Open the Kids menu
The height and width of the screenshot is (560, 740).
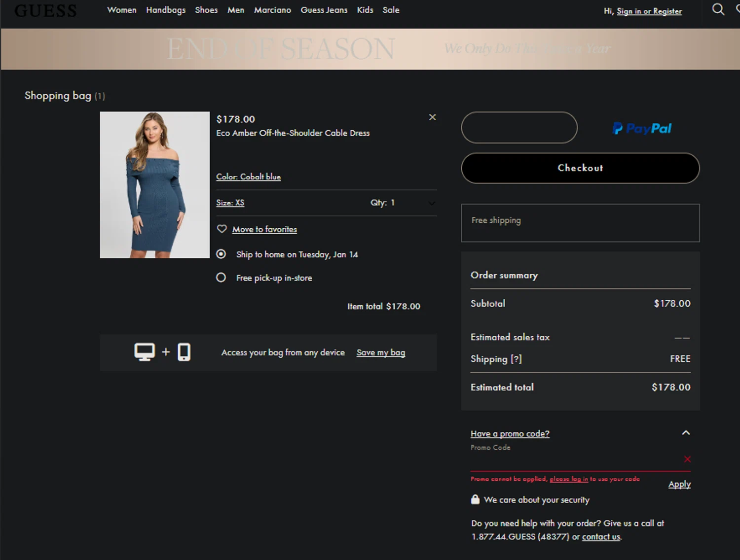[x=365, y=10]
